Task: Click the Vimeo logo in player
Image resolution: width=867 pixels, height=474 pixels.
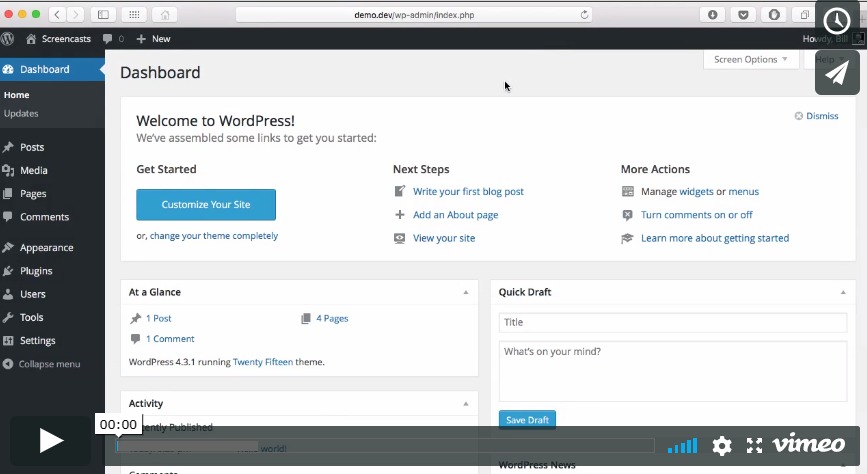Action: click(x=809, y=444)
